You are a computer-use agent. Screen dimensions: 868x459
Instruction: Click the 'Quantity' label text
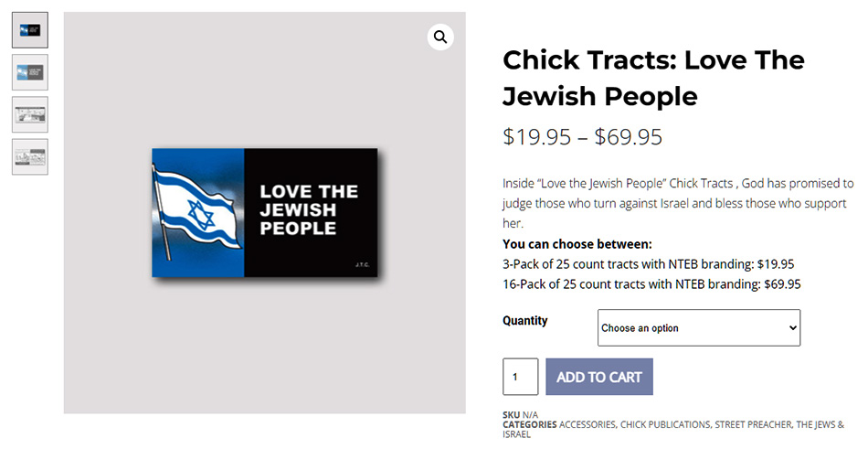point(525,321)
